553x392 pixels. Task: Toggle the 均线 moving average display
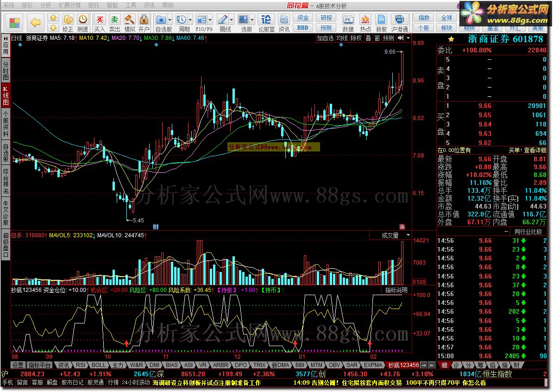[x=342, y=38]
